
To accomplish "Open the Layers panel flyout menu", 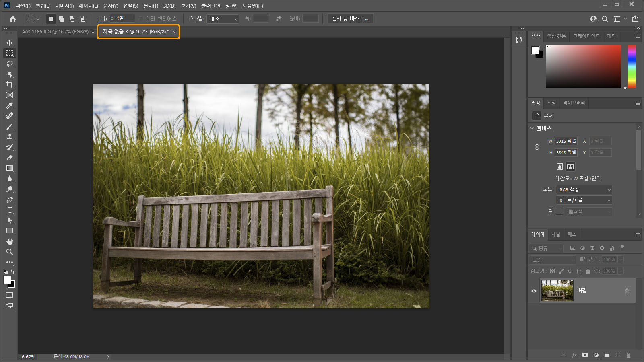I will [x=638, y=234].
